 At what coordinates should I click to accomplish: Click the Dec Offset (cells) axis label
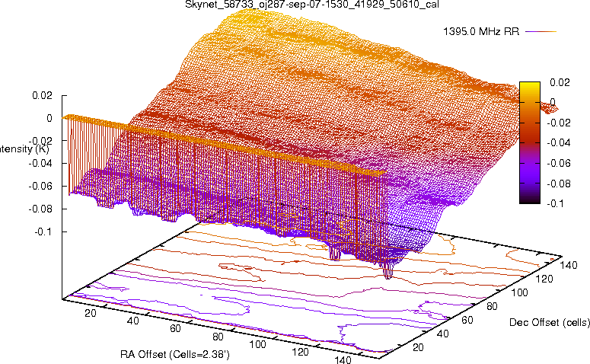550,322
